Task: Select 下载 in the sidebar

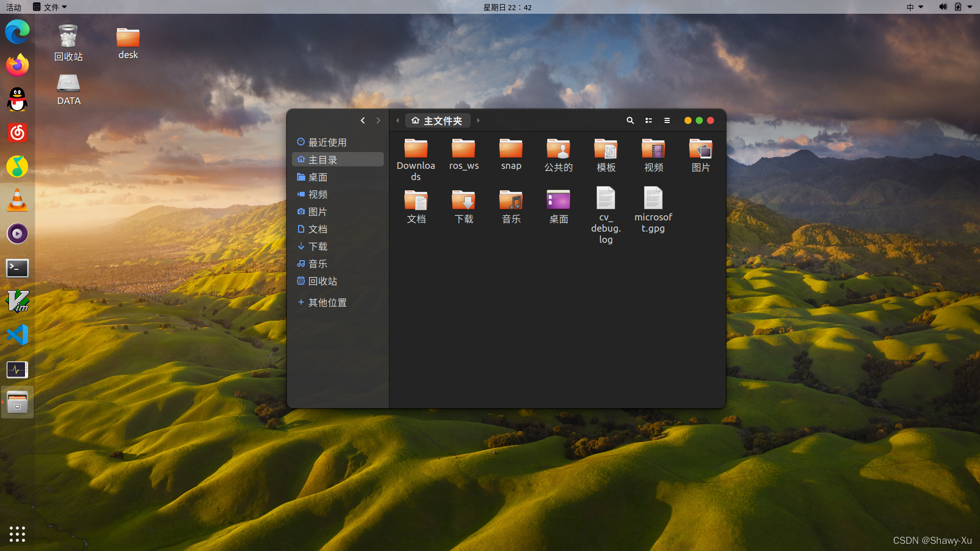Action: tap(338, 246)
